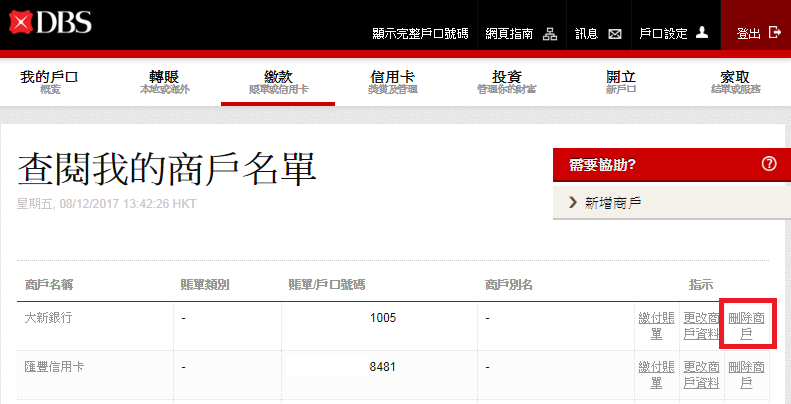Open messages via the envelope icon
The height and width of the screenshot is (404, 791).
[615, 33]
